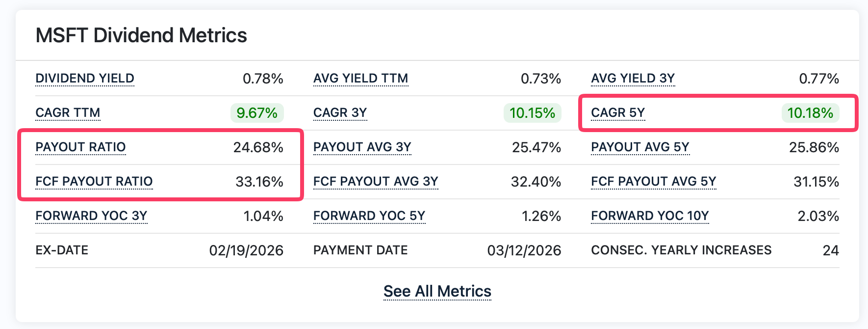This screenshot has height=329, width=868.
Task: Click the FORWARD YOC 5Y label
Action: [369, 216]
